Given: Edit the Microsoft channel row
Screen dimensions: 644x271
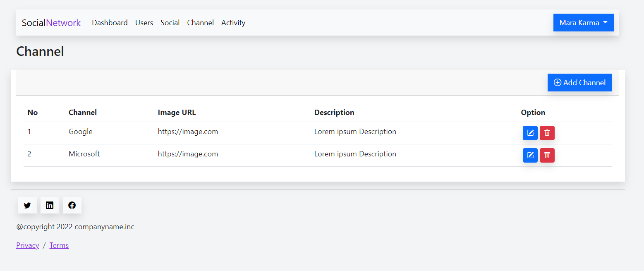Looking at the screenshot, I should 530,155.
